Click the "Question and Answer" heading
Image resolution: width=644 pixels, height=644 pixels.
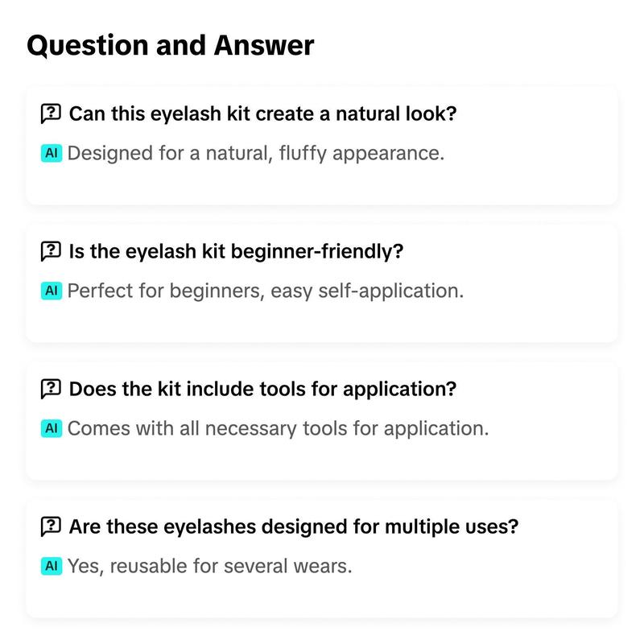coord(170,45)
